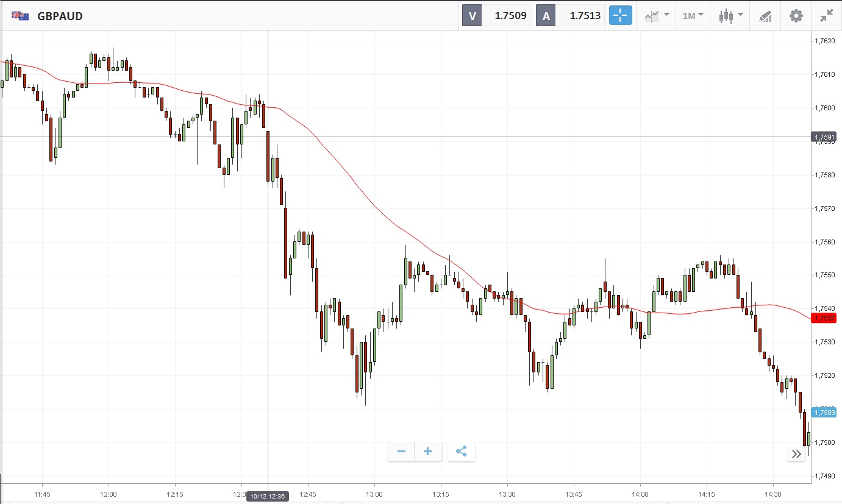Open the 1M timeframe dropdown
The image size is (842, 504).
pyautogui.click(x=693, y=16)
